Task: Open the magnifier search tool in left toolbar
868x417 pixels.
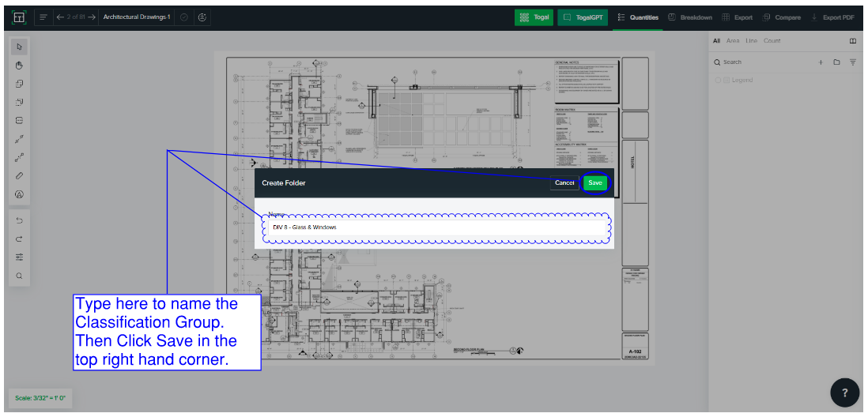Action: click(x=19, y=276)
